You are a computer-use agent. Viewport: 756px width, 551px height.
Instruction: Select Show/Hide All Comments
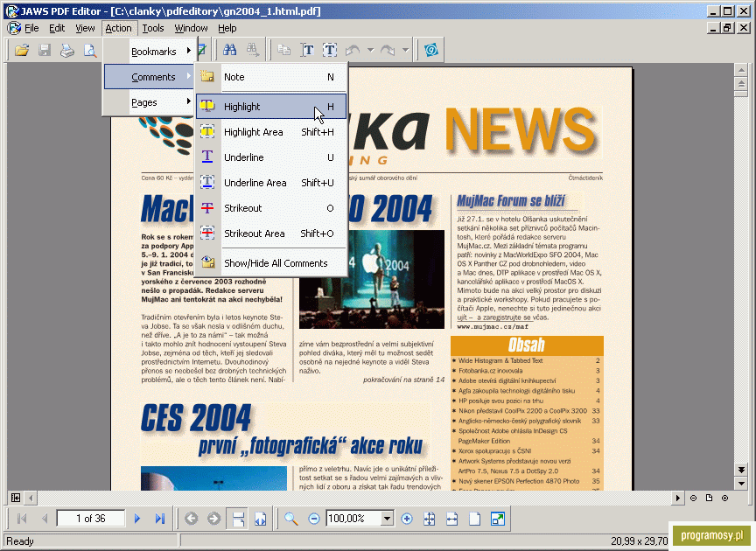click(x=271, y=262)
